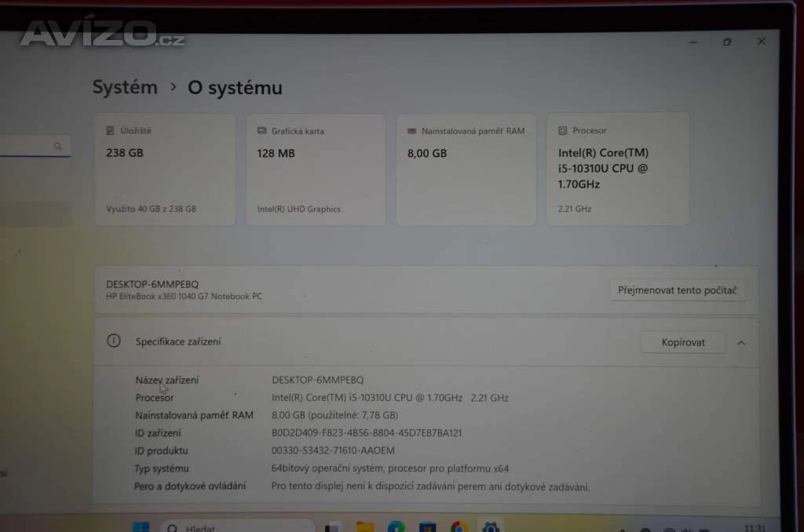This screenshot has height=532, width=804.
Task: Click the 8,00 GB (použitelné: 7,78 GB) value
Action: click(x=334, y=415)
